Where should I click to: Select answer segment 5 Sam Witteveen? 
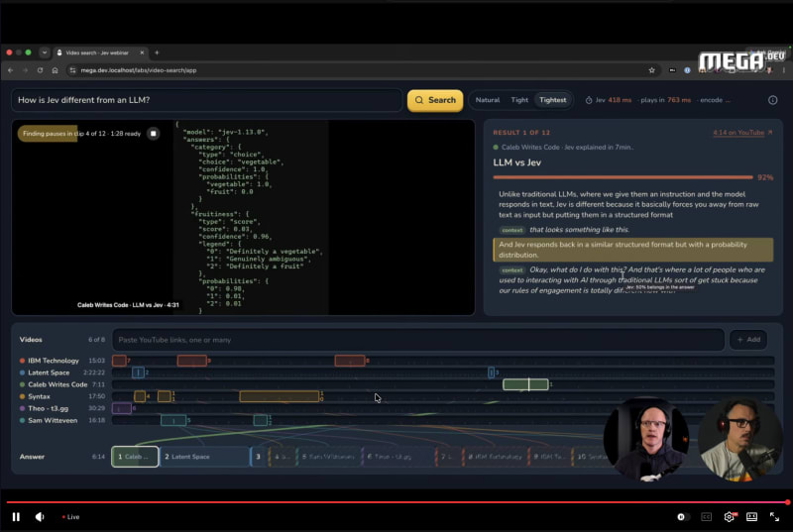coord(329,457)
